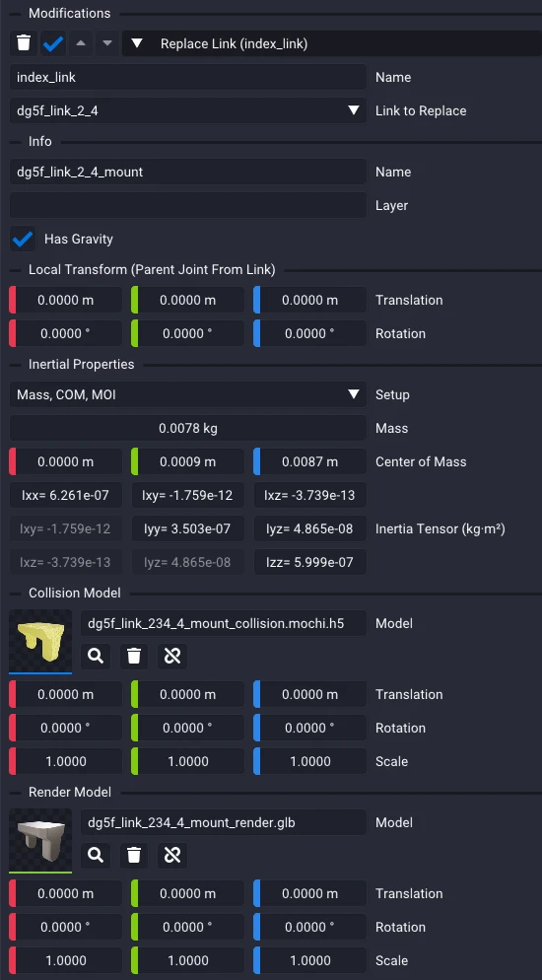Edit the Iyz value in the second inertia row
Screen dimensions: 542x980
pyautogui.click(x=309, y=529)
